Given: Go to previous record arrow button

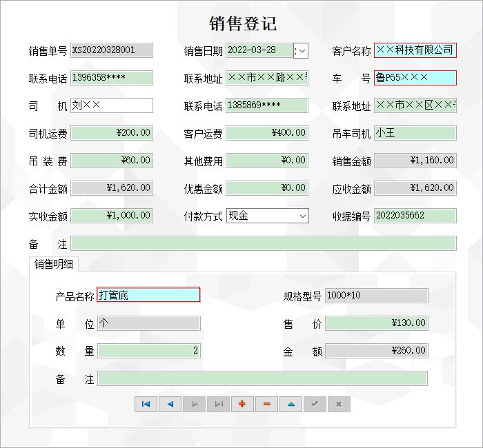Looking at the screenshot, I should pyautogui.click(x=170, y=404).
